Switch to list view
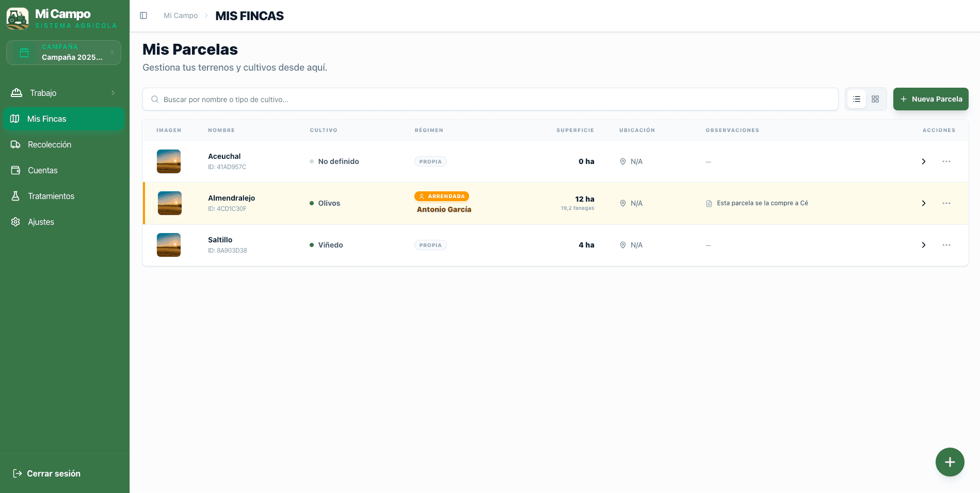 coord(857,99)
